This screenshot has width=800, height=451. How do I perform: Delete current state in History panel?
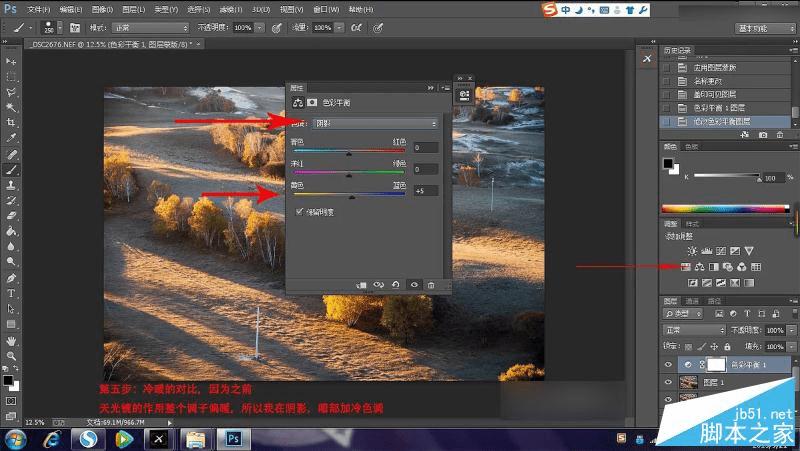point(780,135)
